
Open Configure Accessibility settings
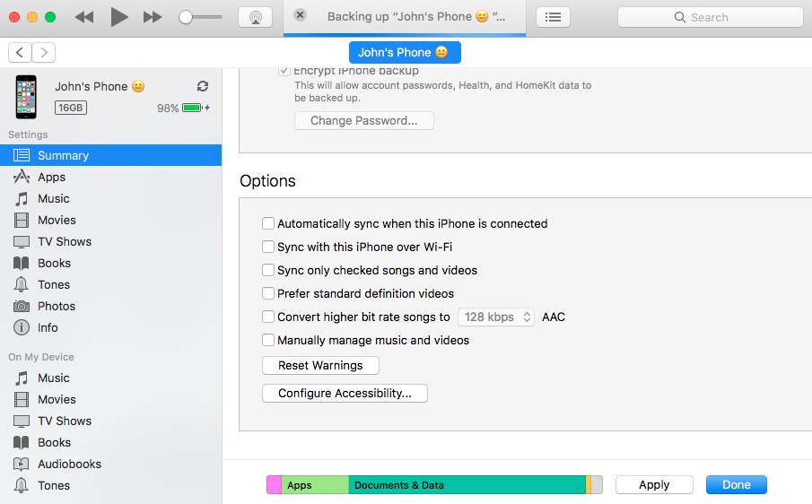pos(345,393)
